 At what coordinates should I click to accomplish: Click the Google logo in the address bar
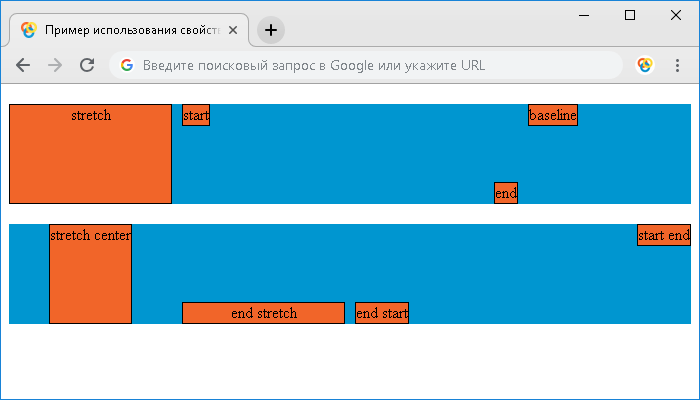[x=127, y=65]
